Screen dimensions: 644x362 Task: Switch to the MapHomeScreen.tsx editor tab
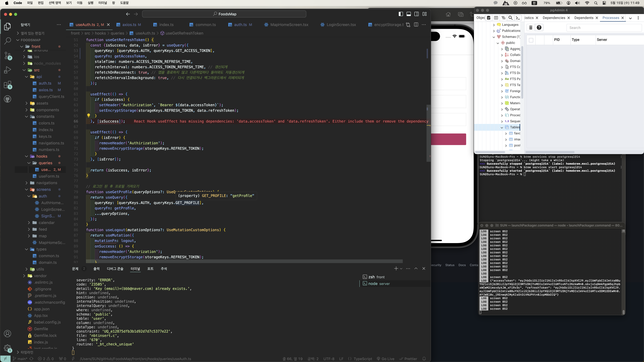point(286,25)
